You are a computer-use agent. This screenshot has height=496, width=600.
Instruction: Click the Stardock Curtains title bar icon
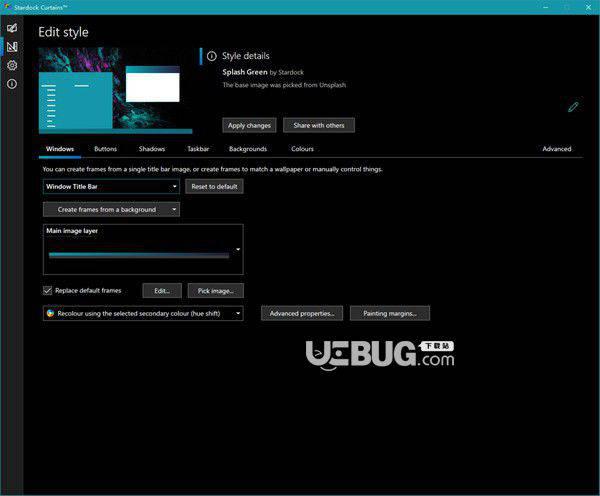point(7,7)
